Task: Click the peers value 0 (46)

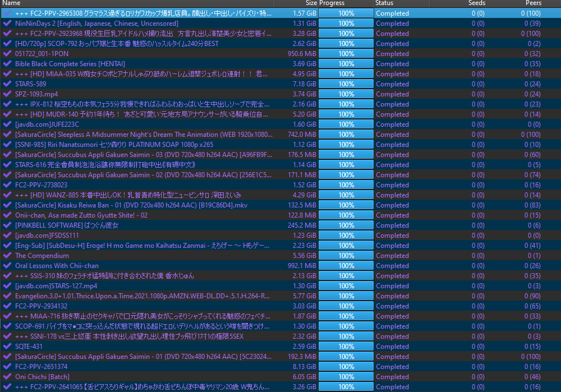Action: [532, 377]
